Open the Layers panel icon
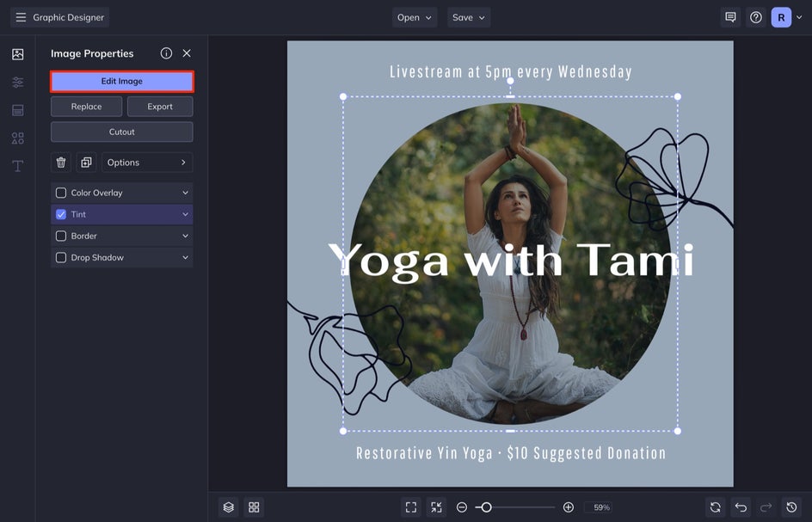 (229, 507)
